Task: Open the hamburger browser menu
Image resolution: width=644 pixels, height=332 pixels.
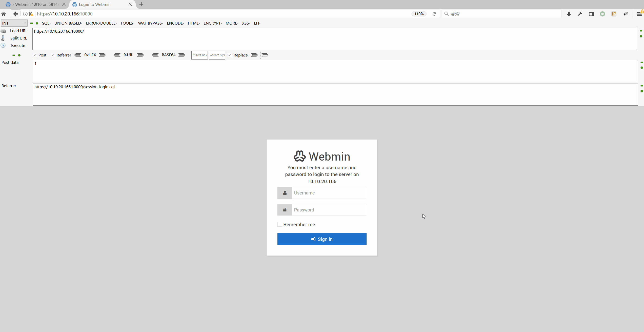Action: [x=639, y=14]
